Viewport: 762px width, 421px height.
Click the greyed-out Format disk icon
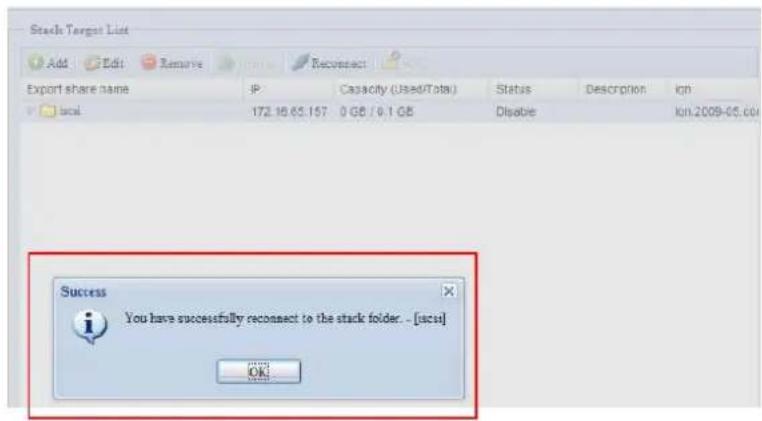(x=226, y=63)
